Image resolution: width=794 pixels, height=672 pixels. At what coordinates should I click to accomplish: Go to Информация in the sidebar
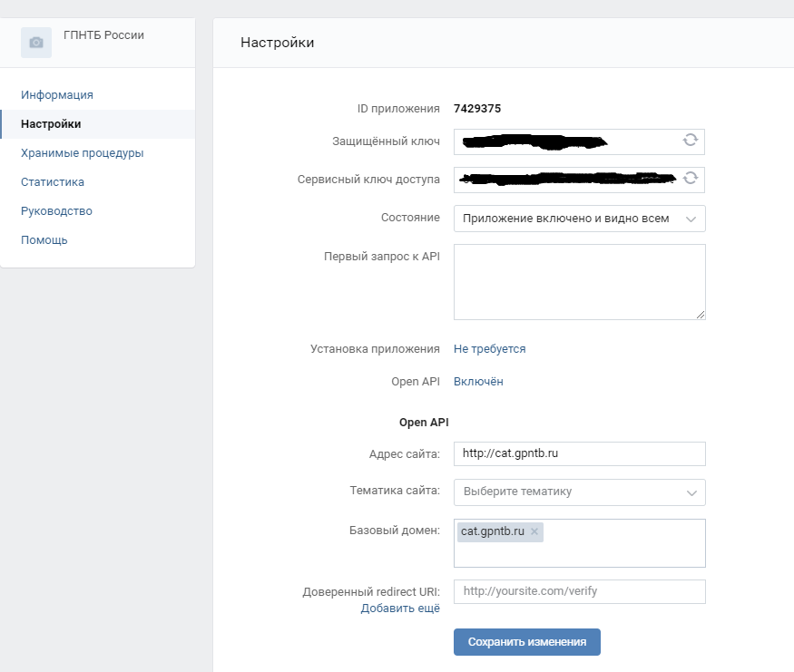(x=57, y=95)
